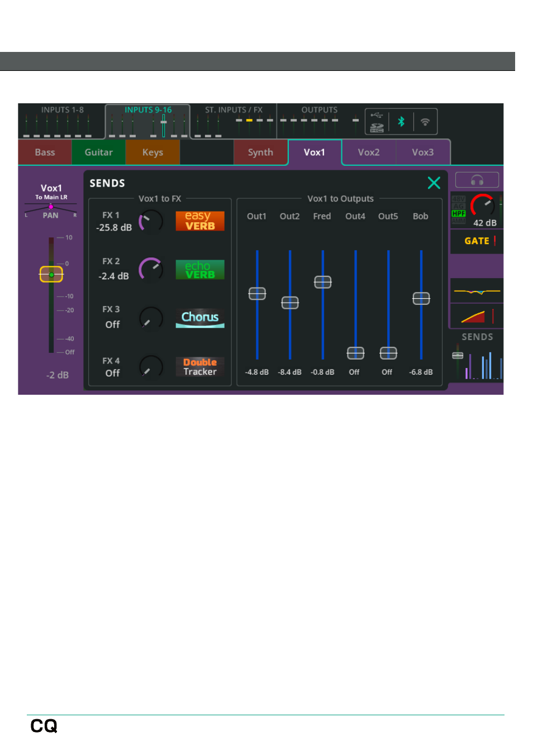Click the FX 3 send level knob
Screen dimensions: 533x756
coord(150,318)
